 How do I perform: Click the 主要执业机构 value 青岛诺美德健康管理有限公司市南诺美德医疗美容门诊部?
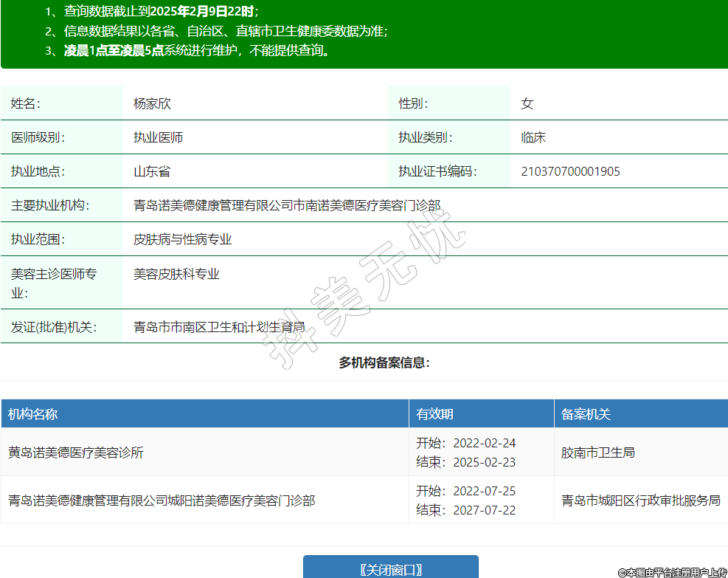[x=287, y=205]
